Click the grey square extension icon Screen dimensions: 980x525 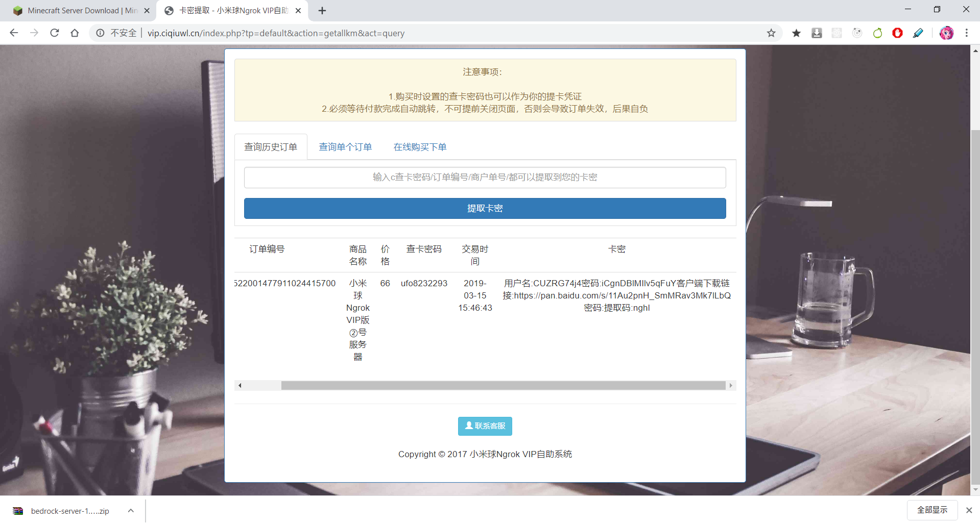click(x=836, y=33)
